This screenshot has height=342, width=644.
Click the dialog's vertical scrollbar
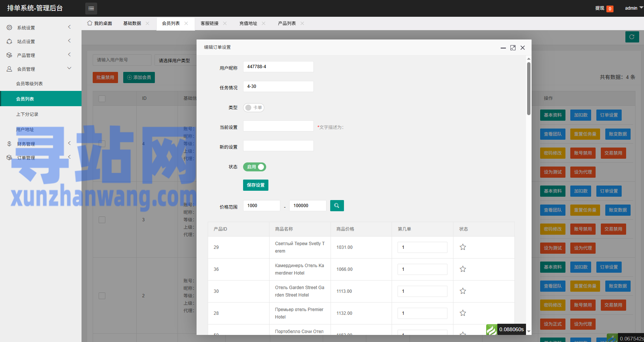click(529, 89)
